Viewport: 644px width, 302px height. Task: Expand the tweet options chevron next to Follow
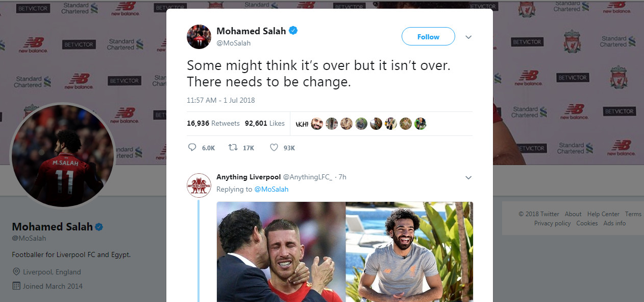click(x=468, y=37)
